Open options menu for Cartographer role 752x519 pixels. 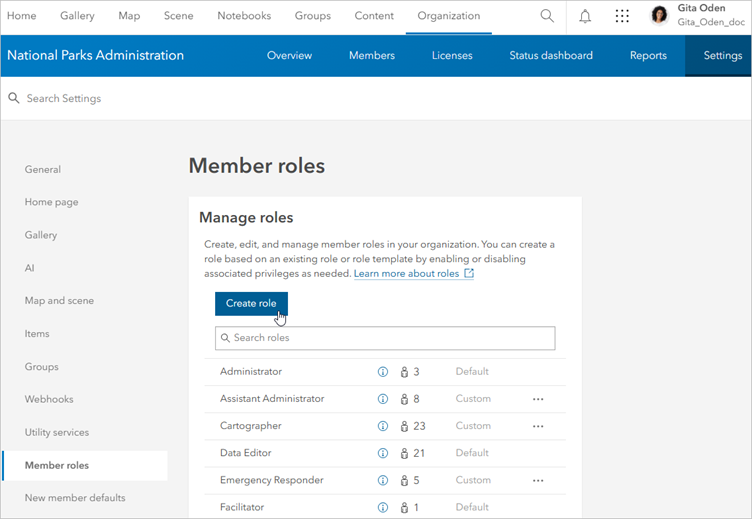pos(538,426)
